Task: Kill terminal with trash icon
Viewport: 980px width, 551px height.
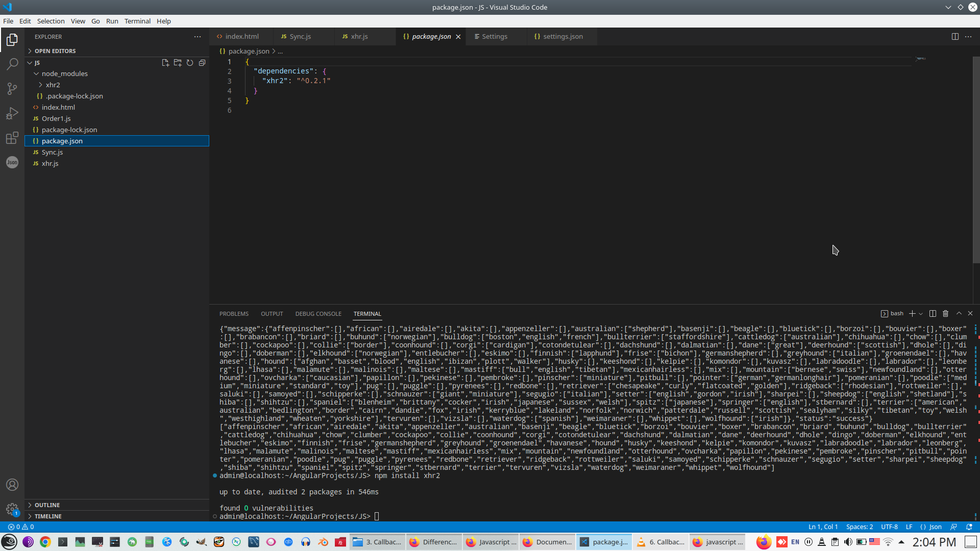Action: (945, 313)
